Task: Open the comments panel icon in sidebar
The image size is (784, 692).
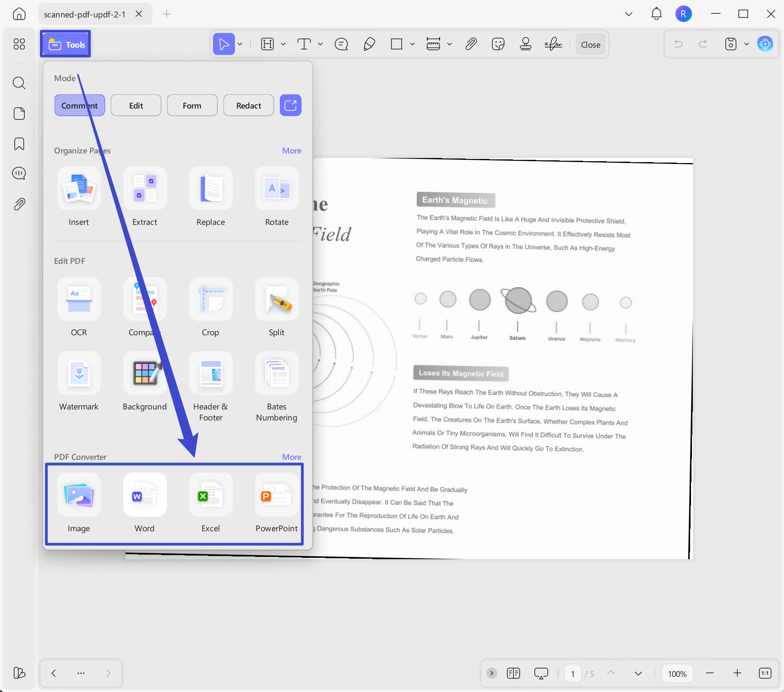Action: click(19, 174)
